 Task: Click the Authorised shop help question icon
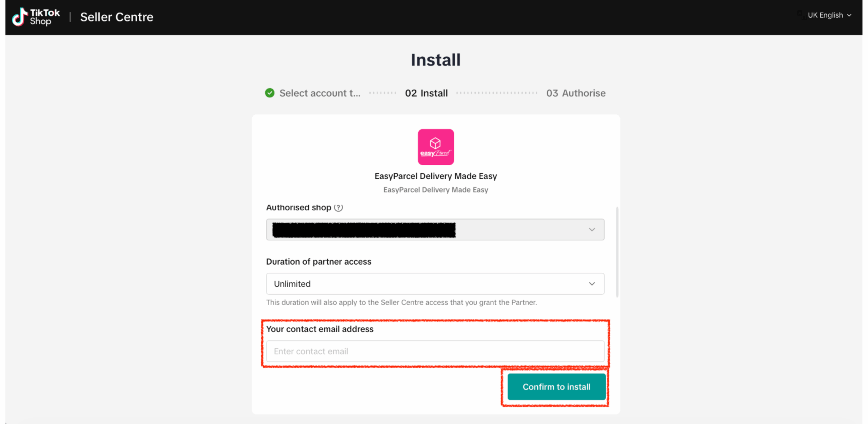338,208
